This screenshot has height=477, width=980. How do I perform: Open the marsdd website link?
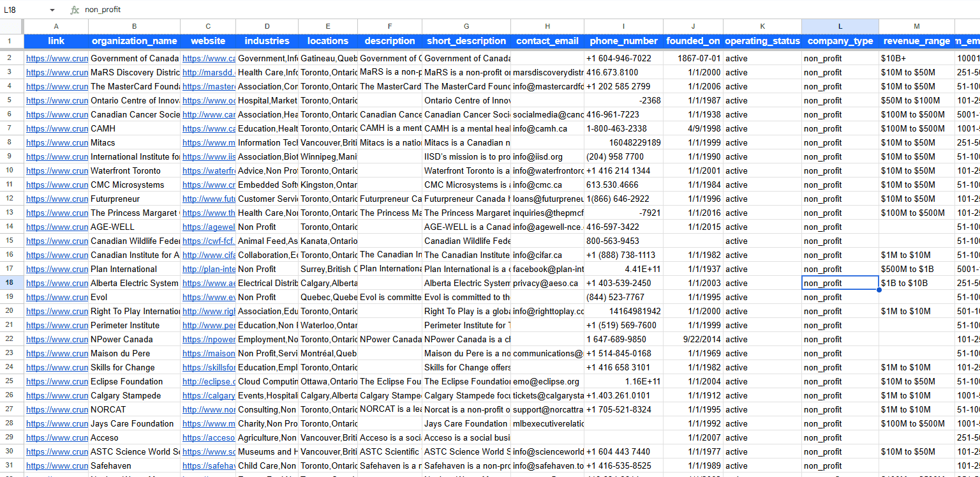[x=208, y=72]
